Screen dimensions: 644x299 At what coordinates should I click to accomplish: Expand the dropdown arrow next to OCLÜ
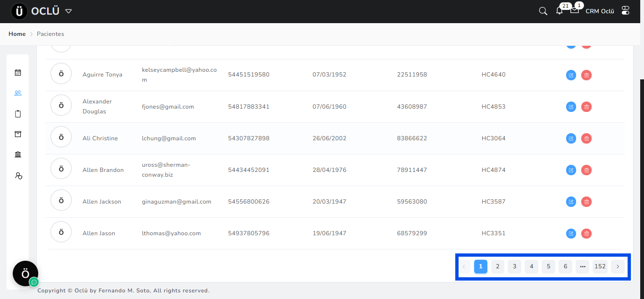[x=68, y=11]
